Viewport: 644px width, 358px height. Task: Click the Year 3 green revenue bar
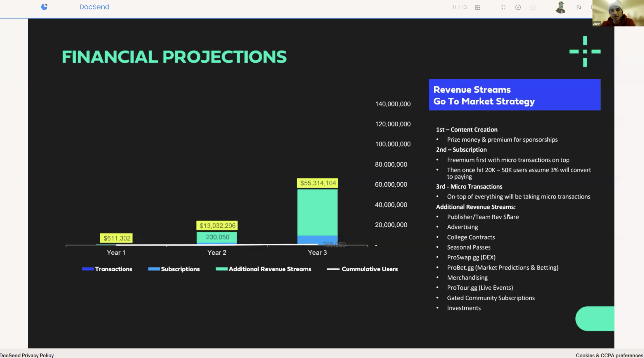[317, 212]
